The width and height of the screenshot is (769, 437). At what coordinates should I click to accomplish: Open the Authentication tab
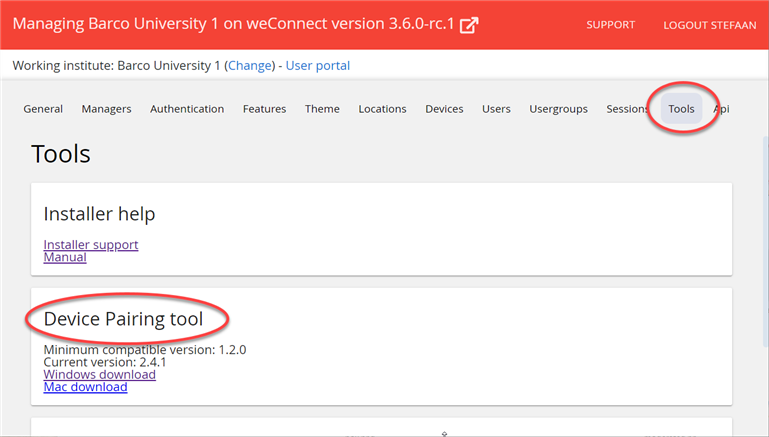pyautogui.click(x=187, y=109)
